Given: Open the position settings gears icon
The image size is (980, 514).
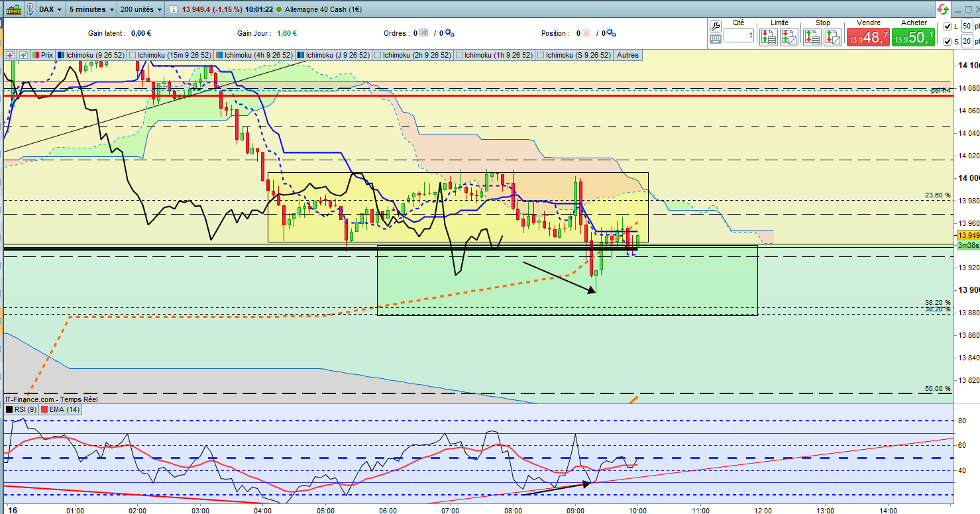Looking at the screenshot, I should 611,33.
